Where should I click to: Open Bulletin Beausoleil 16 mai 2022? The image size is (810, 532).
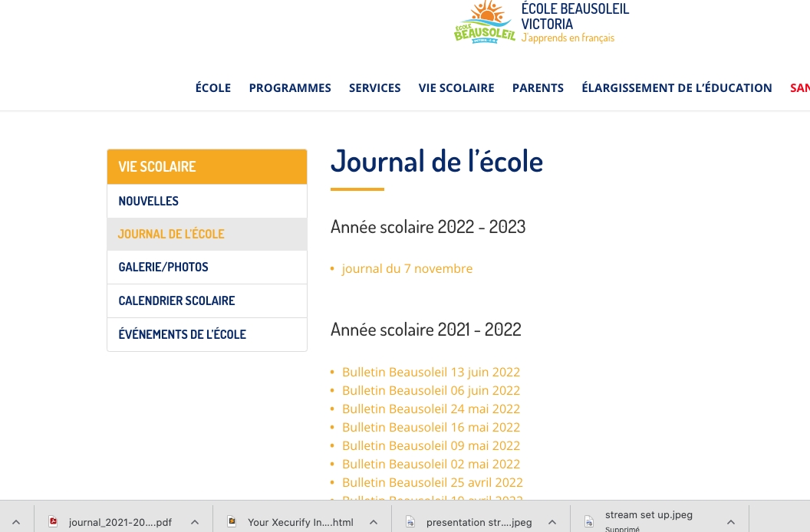click(431, 427)
